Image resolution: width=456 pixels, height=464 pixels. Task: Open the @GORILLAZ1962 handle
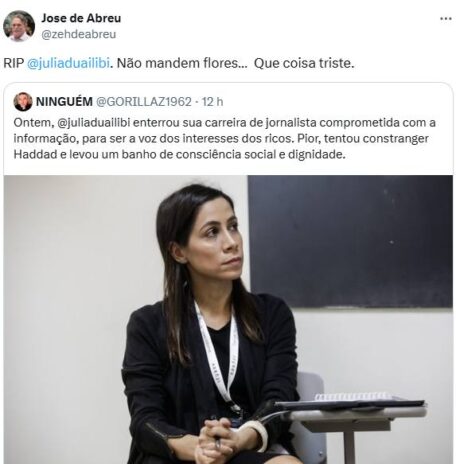click(x=144, y=102)
